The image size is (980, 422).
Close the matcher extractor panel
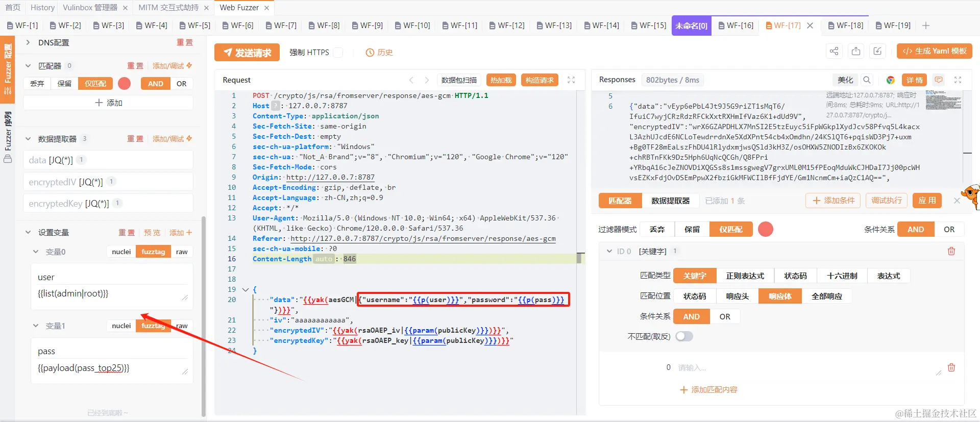pos(957,201)
